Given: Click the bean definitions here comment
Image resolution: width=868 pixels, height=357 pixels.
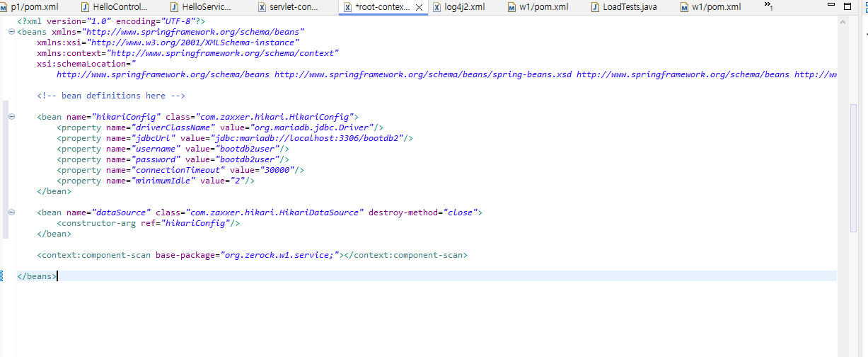Looking at the screenshot, I should (x=111, y=96).
